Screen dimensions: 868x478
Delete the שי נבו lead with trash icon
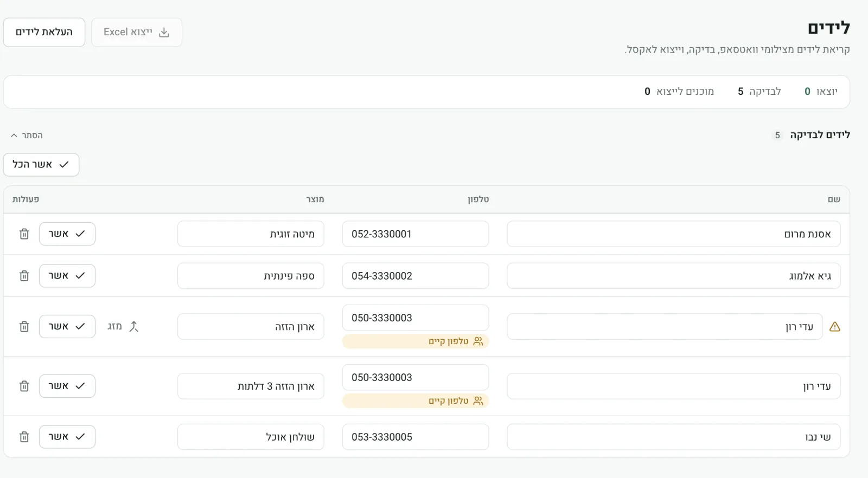click(x=24, y=437)
